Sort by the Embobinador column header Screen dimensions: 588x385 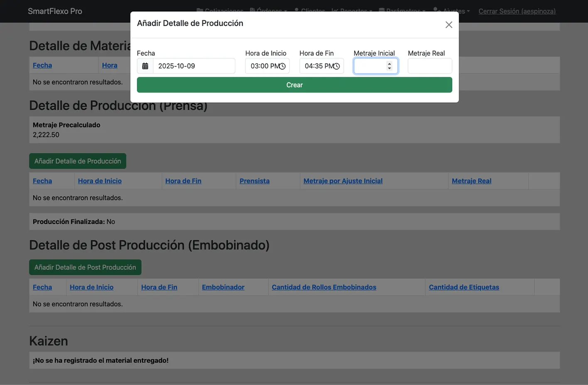223,287
